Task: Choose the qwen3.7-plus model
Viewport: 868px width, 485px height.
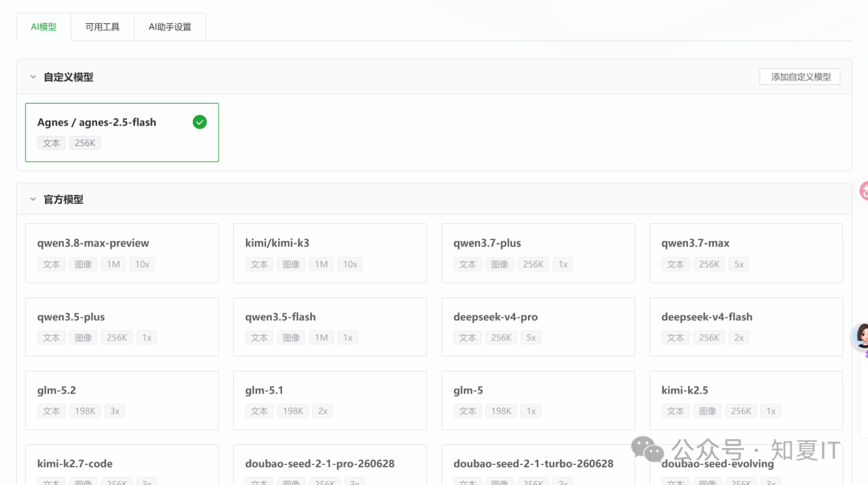Action: tap(538, 253)
